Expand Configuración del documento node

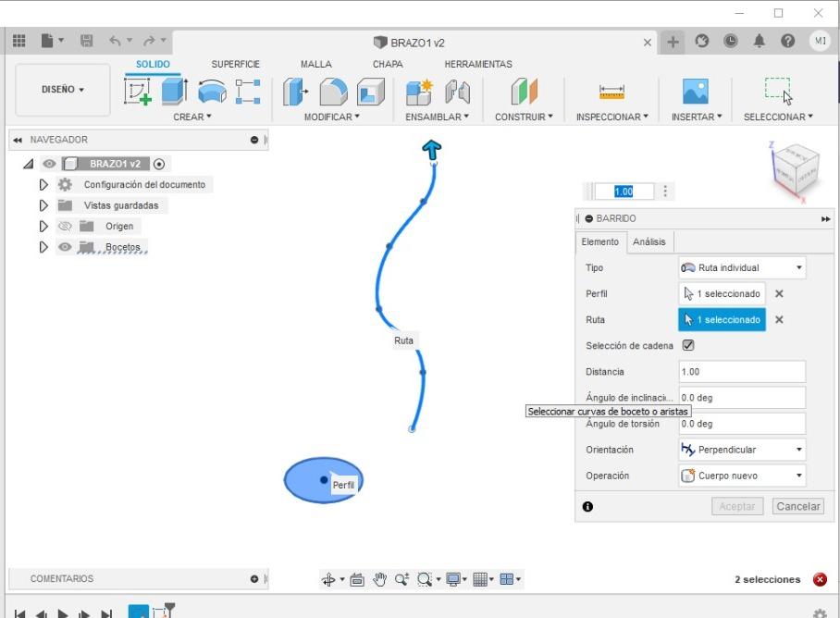point(43,185)
